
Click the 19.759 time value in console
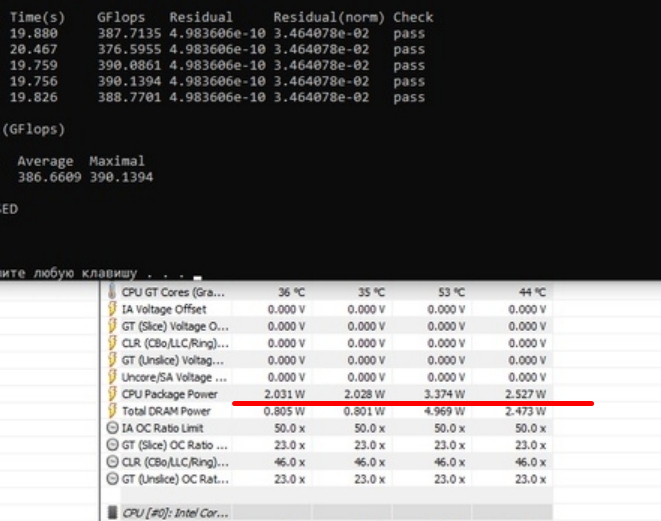tap(34, 65)
